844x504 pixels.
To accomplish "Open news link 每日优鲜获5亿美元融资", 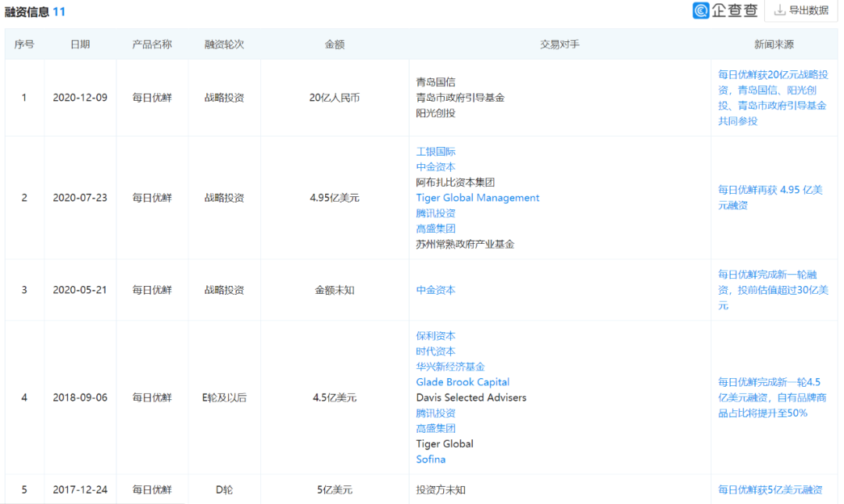I will 771,489.
